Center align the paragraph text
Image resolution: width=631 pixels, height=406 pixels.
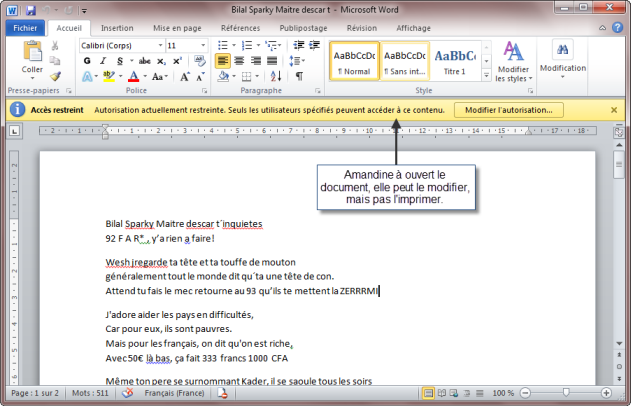(x=240, y=61)
